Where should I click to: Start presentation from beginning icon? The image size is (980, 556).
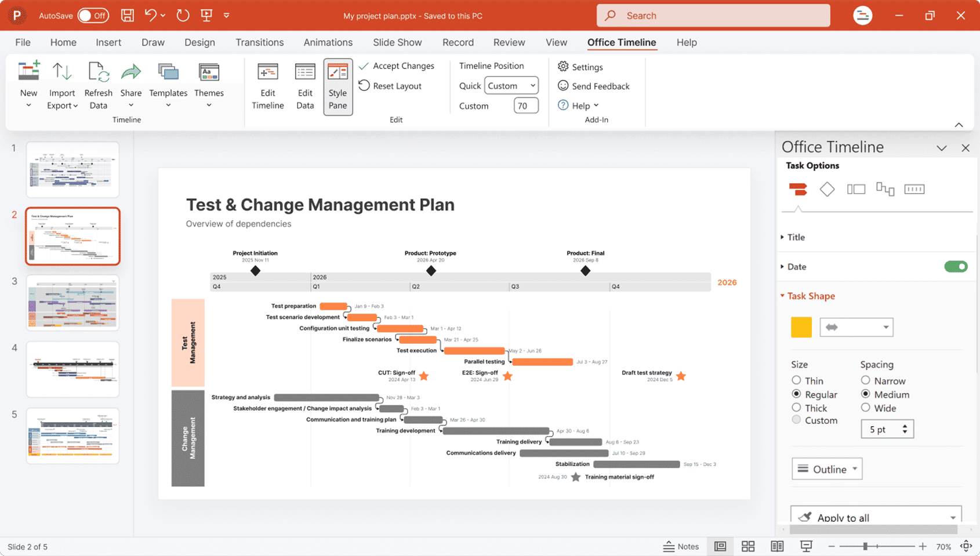tap(206, 16)
